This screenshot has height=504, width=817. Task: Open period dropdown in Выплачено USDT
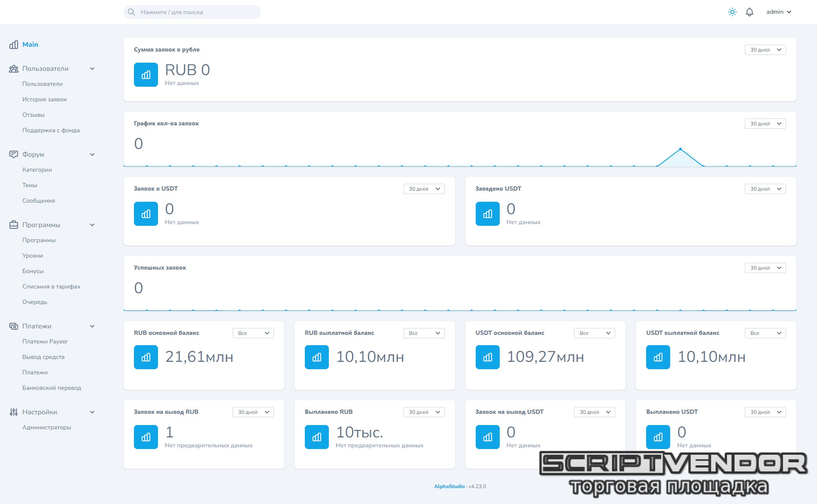[x=765, y=412]
